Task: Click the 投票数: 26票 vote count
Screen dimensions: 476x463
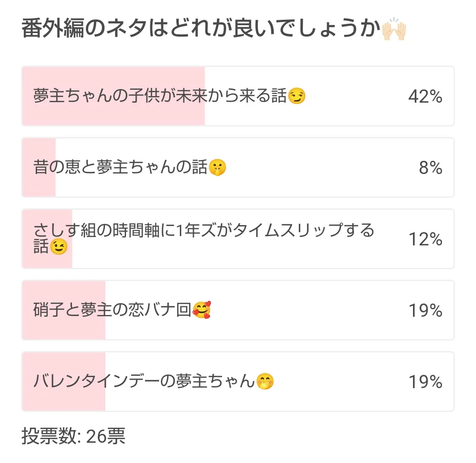Action: point(73,436)
